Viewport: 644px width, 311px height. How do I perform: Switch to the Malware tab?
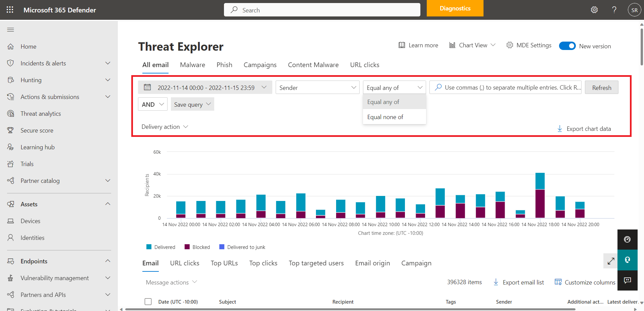tap(192, 65)
